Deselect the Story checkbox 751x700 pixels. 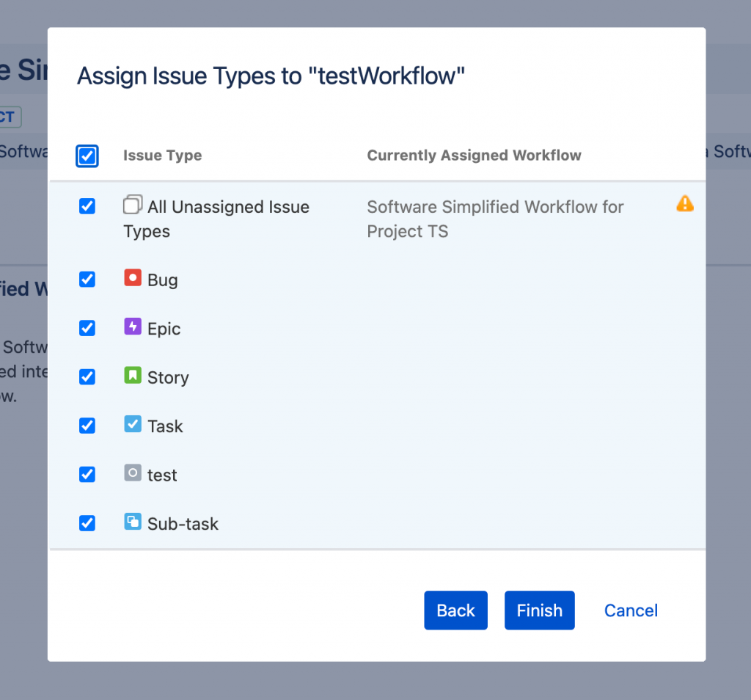[x=87, y=377]
